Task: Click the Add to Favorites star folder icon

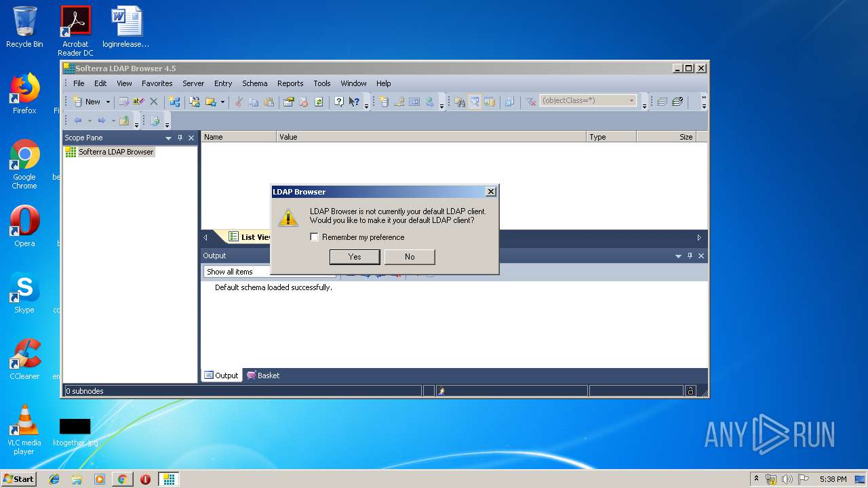Action: click(211, 102)
